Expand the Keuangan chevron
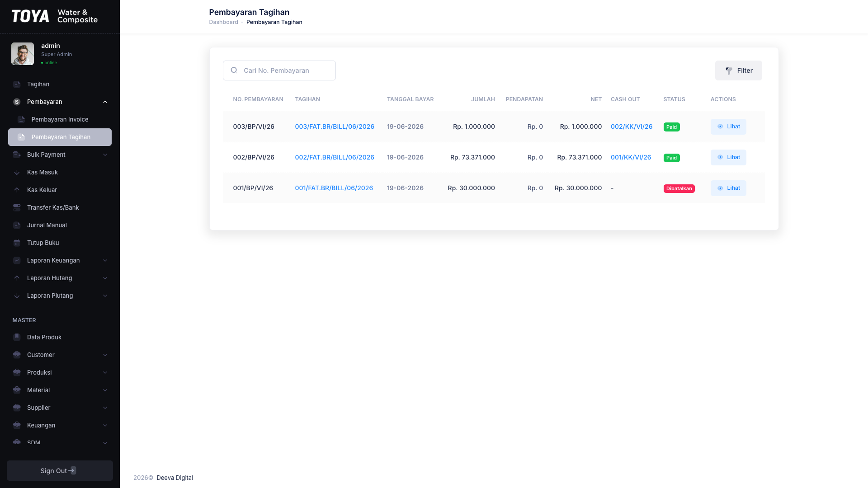This screenshot has width=868, height=488. pos(105,426)
